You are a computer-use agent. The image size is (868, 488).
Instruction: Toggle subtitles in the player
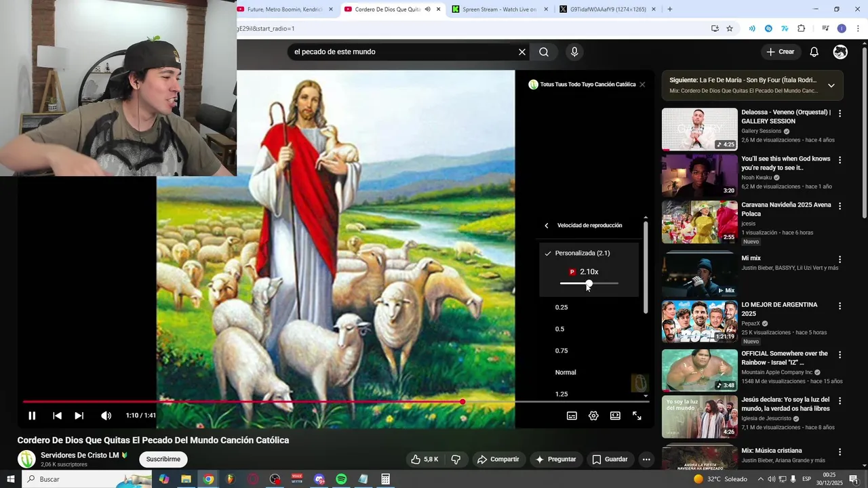point(572,415)
